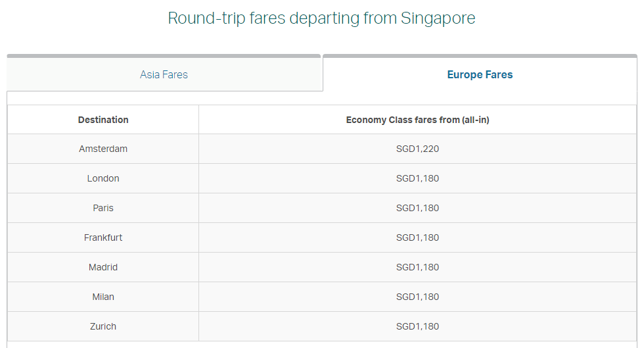Click the fare price for Zurich
Screen dimensions: 644x348
pyautogui.click(x=417, y=326)
